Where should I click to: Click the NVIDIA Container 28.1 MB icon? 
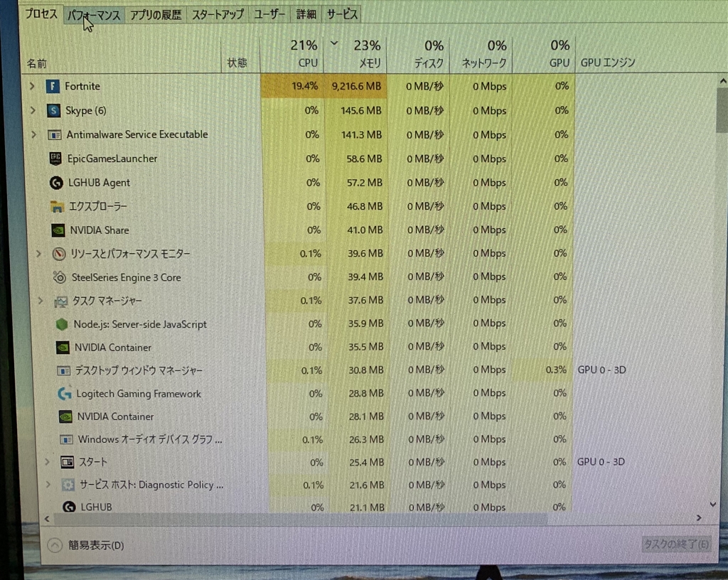click(x=65, y=417)
